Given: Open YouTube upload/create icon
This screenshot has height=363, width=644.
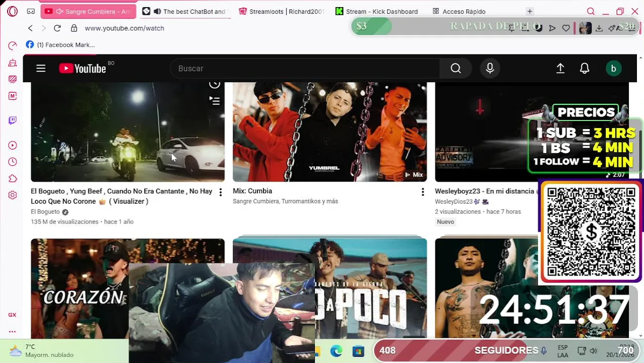Looking at the screenshot, I should tap(560, 69).
